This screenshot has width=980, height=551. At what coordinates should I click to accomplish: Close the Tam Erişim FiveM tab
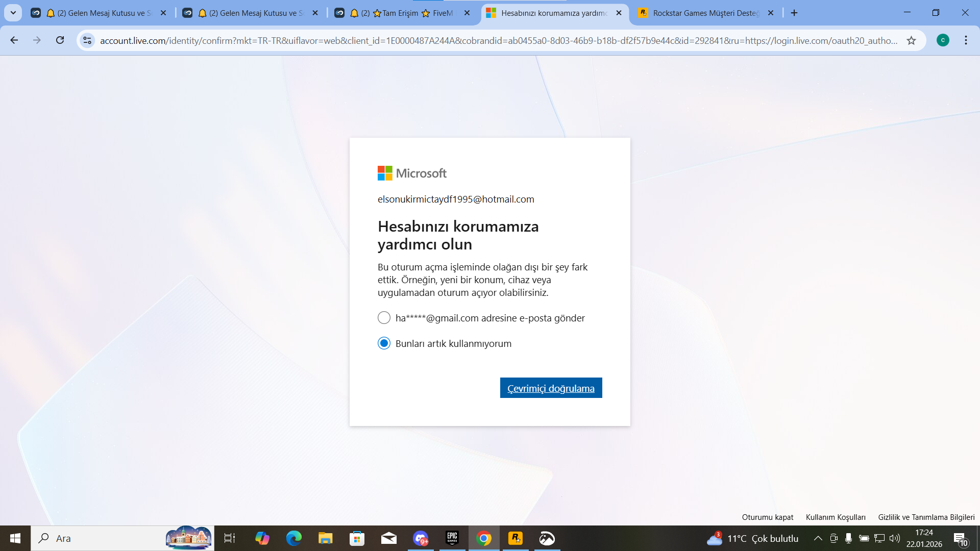(467, 13)
